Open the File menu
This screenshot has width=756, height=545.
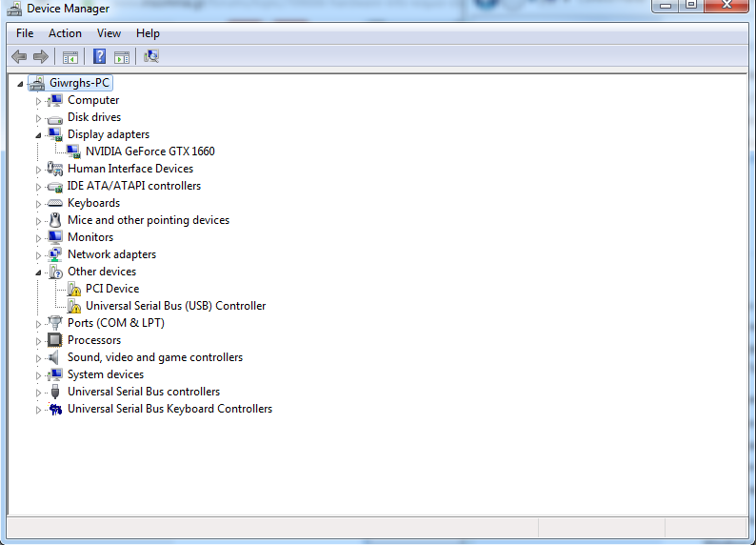pyautogui.click(x=25, y=33)
